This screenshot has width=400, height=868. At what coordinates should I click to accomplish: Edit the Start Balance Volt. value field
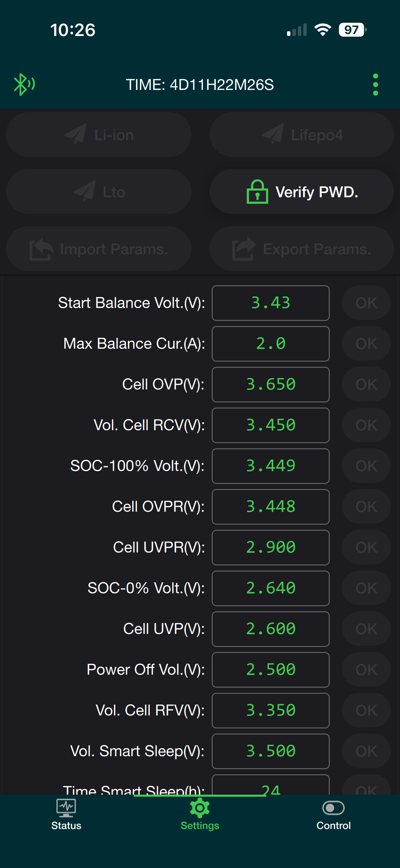pos(271,303)
